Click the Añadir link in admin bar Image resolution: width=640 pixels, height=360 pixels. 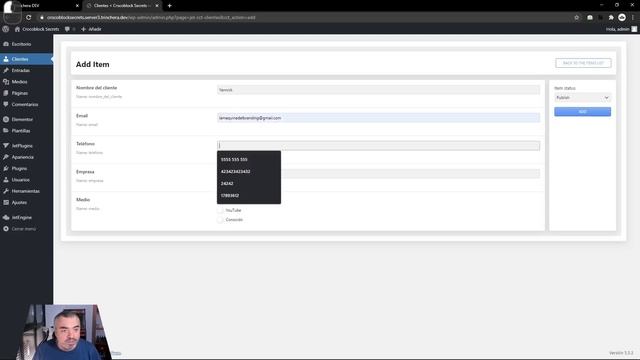(x=91, y=29)
